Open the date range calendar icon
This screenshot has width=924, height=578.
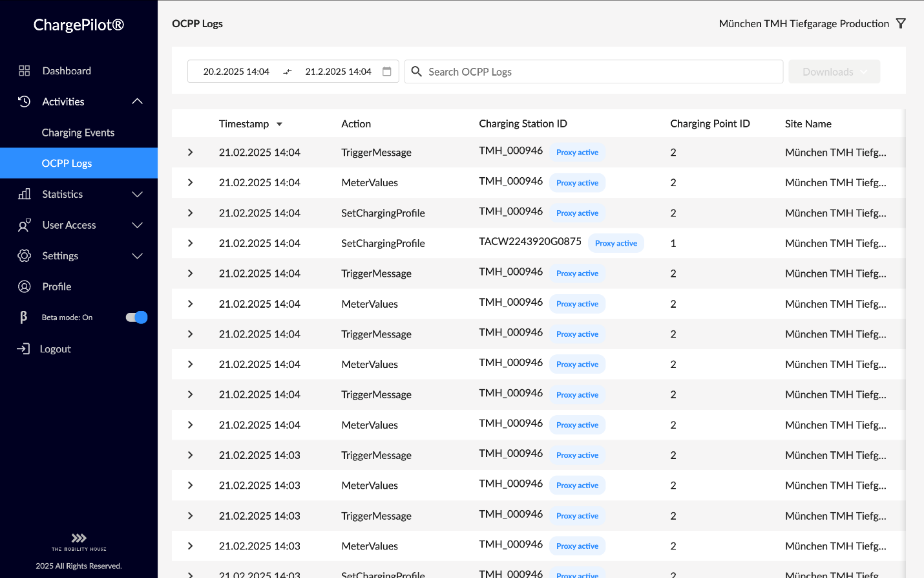coord(387,72)
